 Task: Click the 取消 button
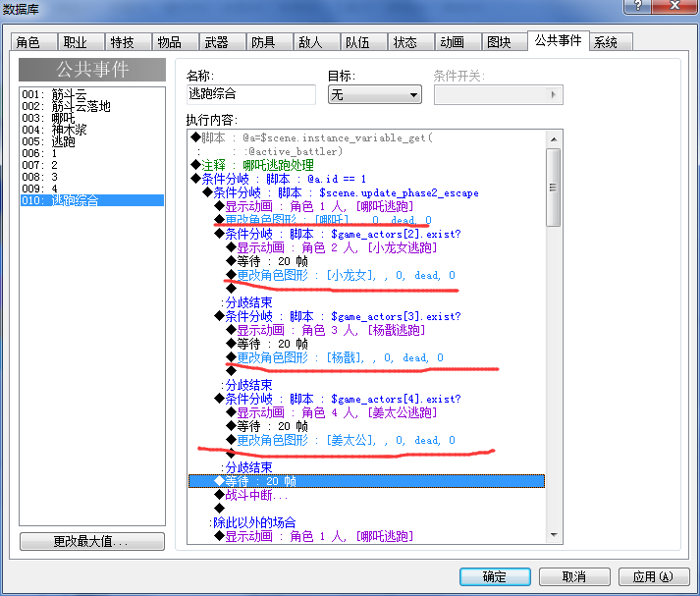pos(574,576)
